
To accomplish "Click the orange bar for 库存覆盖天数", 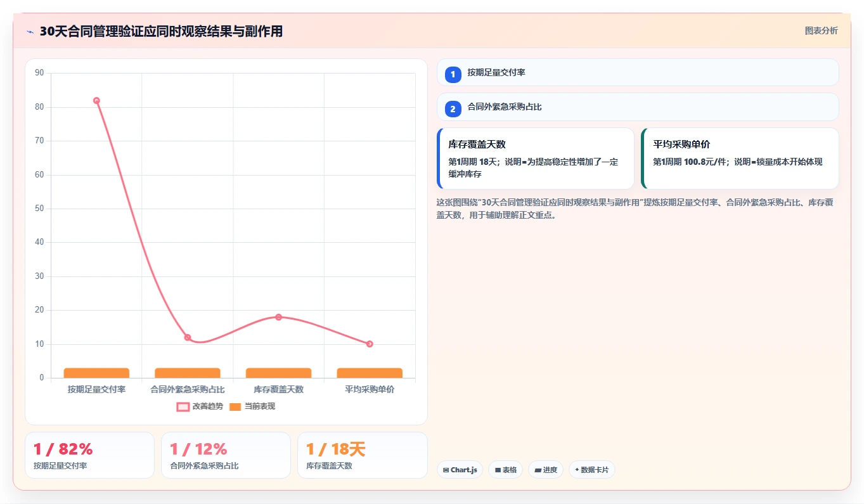I will click(278, 373).
